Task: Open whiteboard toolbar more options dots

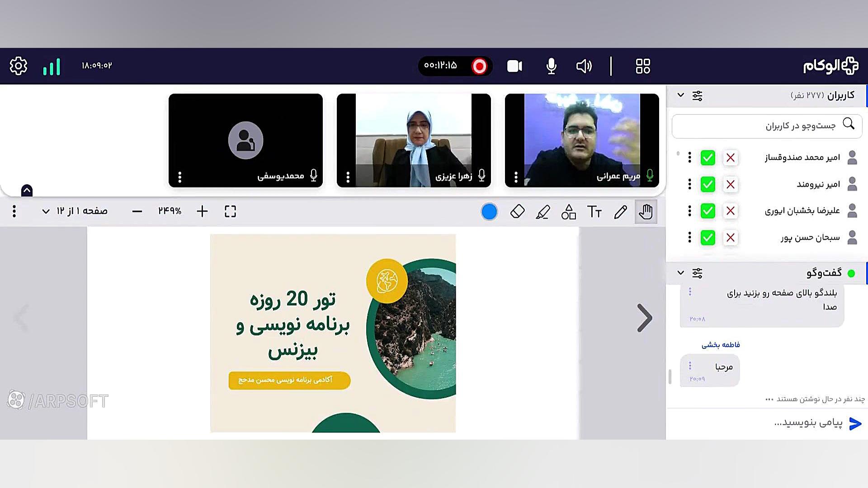Action: pyautogui.click(x=14, y=211)
